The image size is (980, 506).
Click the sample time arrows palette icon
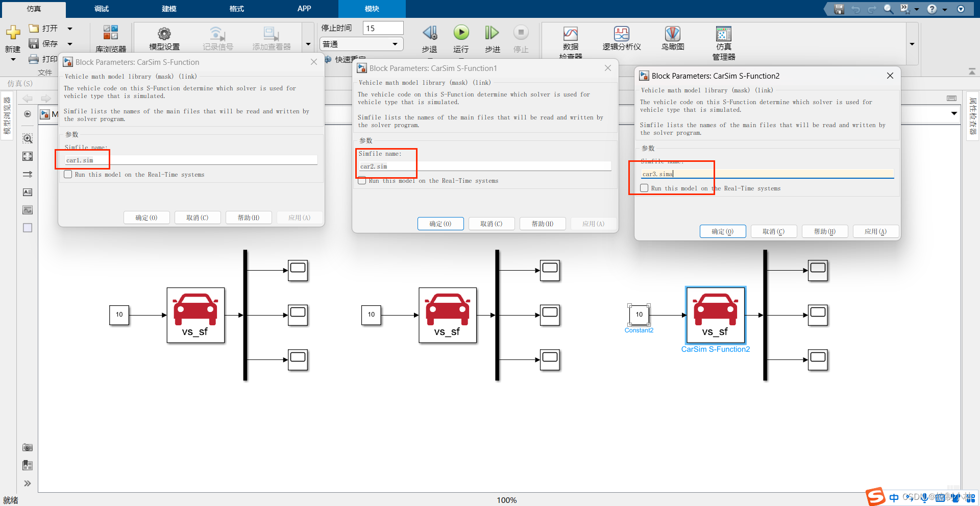[28, 174]
